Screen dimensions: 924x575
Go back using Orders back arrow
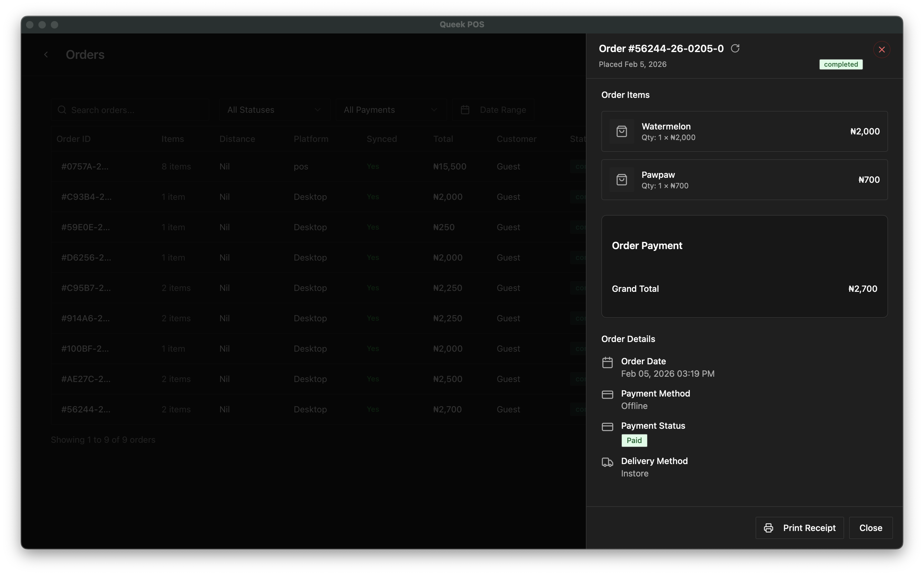46,55
